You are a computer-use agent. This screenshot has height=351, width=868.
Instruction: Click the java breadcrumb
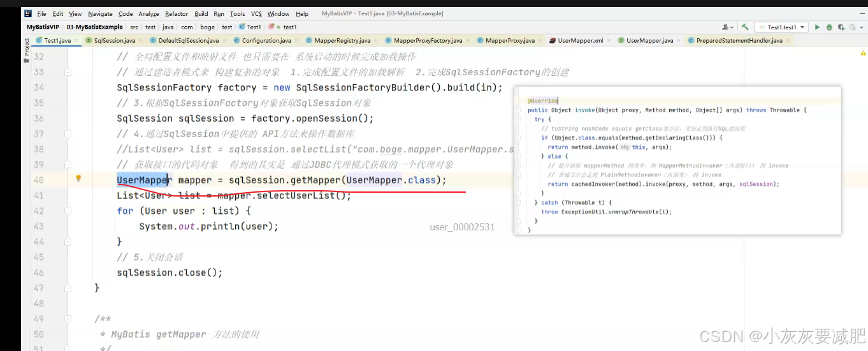pos(168,27)
